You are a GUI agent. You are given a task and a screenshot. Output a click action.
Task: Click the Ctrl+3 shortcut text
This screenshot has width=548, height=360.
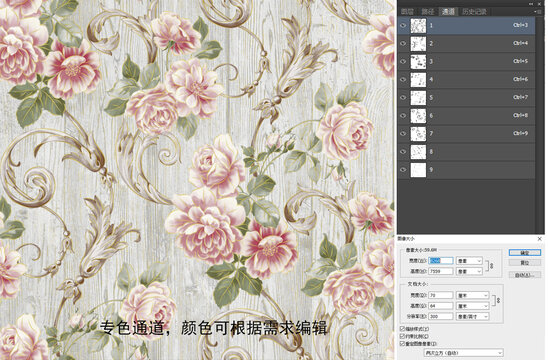[x=520, y=25]
